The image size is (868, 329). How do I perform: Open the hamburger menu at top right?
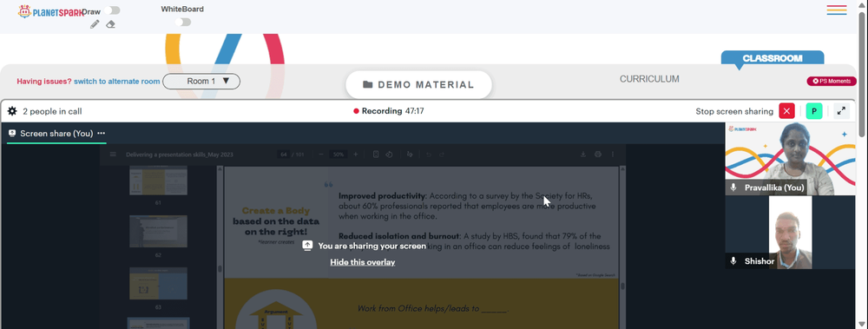pyautogui.click(x=837, y=10)
